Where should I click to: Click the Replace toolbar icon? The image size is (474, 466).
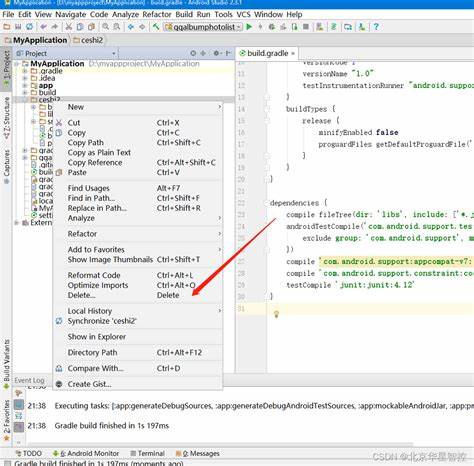[117, 27]
